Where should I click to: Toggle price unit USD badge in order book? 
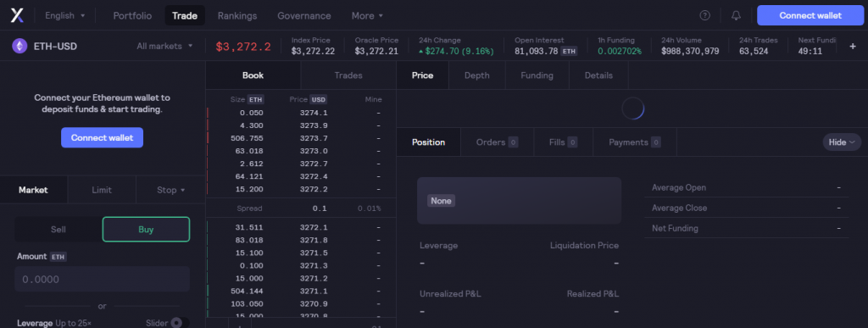pyautogui.click(x=319, y=99)
